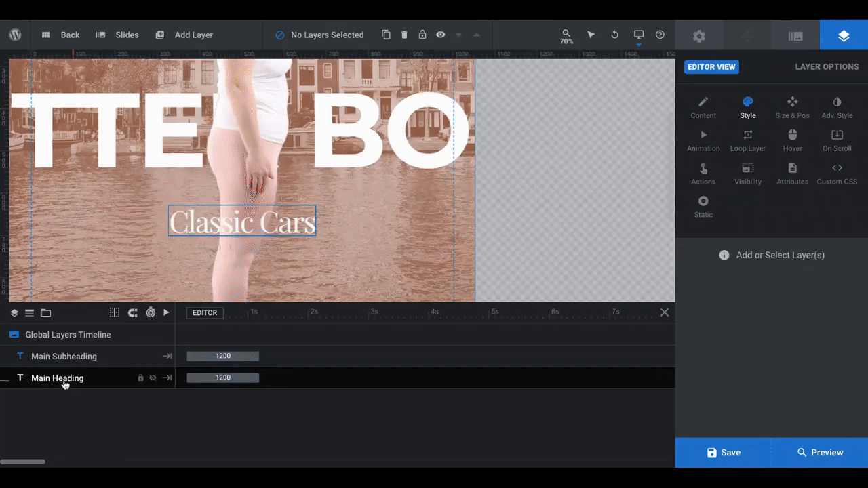Save the slider module

[x=723, y=453]
